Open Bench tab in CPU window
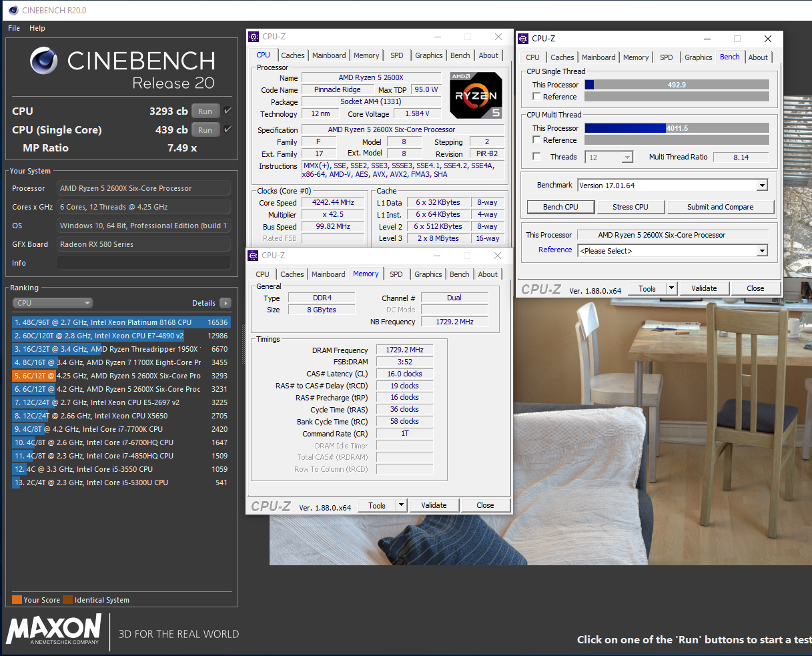This screenshot has width=812, height=656. [x=460, y=55]
